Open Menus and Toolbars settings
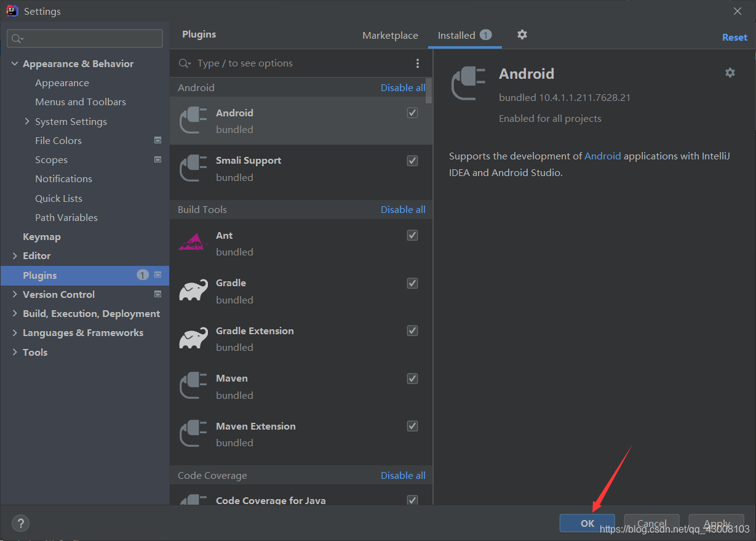This screenshot has height=541, width=756. 81,102
